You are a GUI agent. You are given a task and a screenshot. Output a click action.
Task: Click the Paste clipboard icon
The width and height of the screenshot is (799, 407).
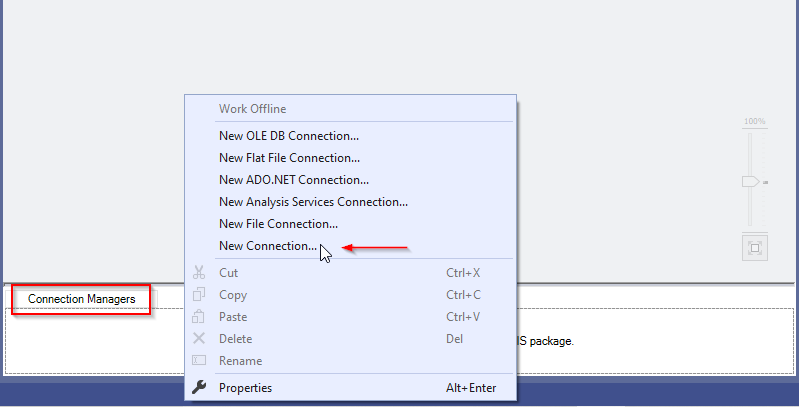click(199, 316)
